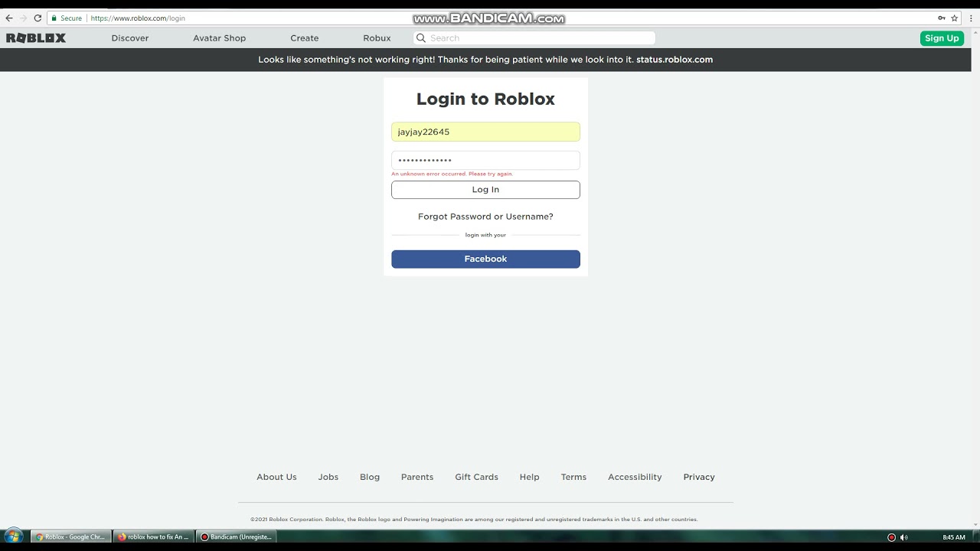Click the Sign Up button
The image size is (980, 551).
click(x=942, y=38)
